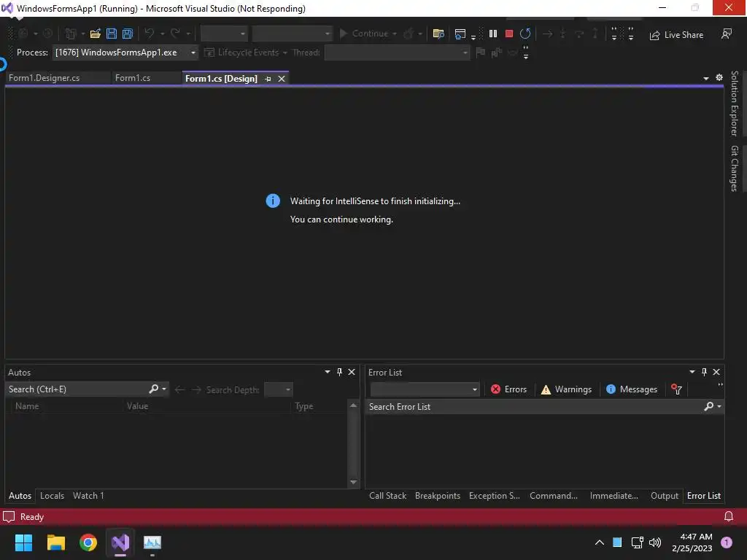747x560 pixels.
Task: Click the Undo arrow icon
Action: click(x=149, y=34)
